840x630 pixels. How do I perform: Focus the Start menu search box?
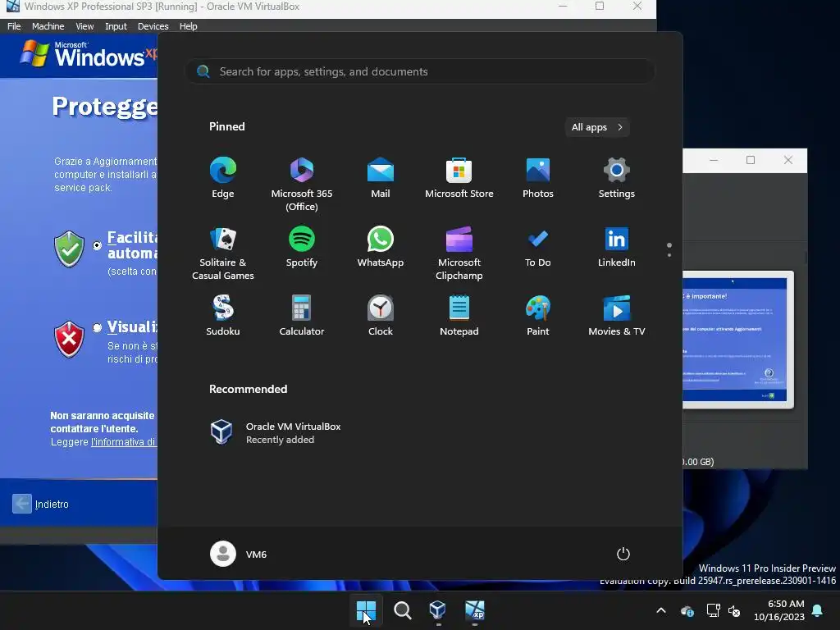[420, 71]
